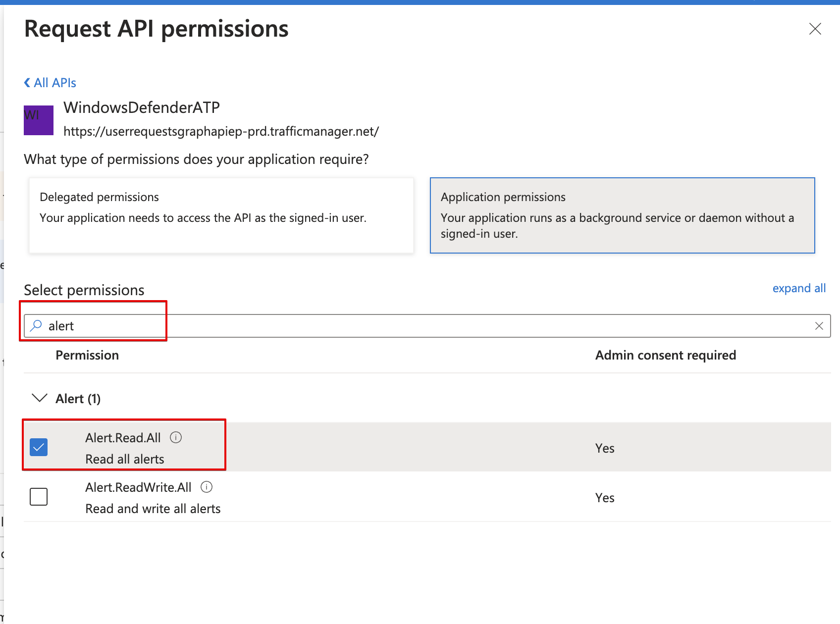Screen dimensions: 840x624
Task: Select the Application permissions option
Action: (622, 215)
